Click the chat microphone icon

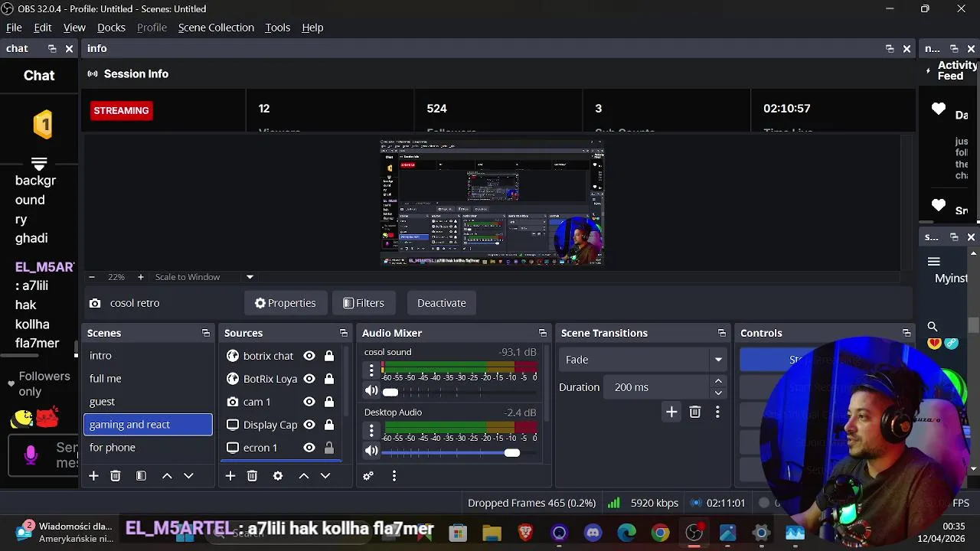(x=31, y=455)
